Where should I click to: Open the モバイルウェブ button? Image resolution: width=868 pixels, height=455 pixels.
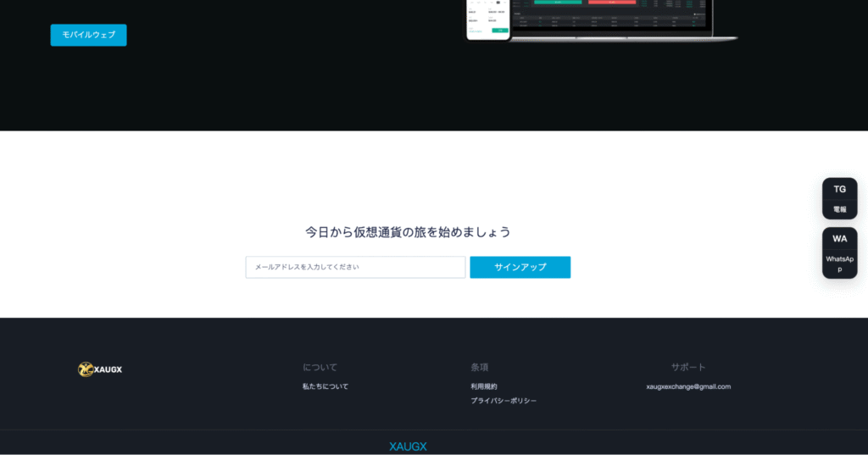pos(88,35)
